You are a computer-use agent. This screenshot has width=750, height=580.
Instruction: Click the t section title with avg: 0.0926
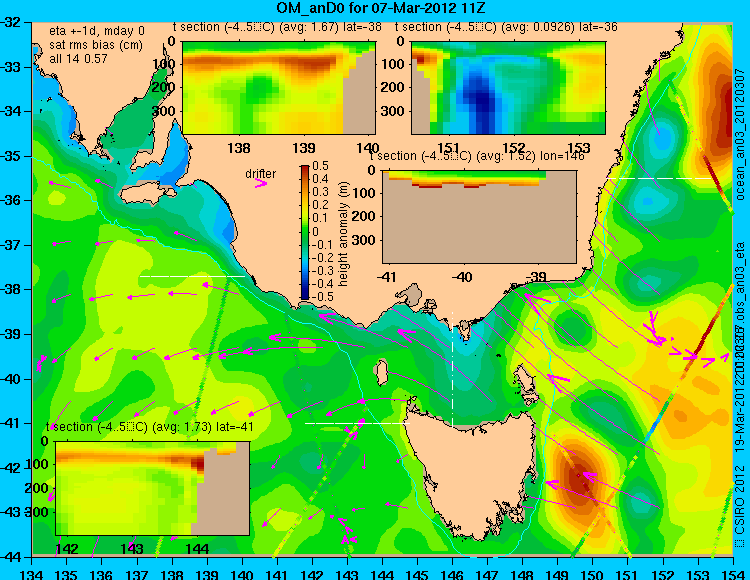(x=506, y=27)
